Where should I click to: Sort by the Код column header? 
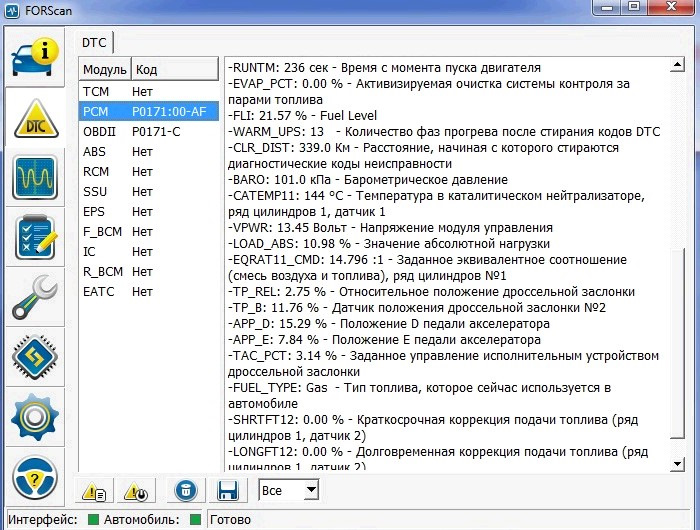[175, 69]
